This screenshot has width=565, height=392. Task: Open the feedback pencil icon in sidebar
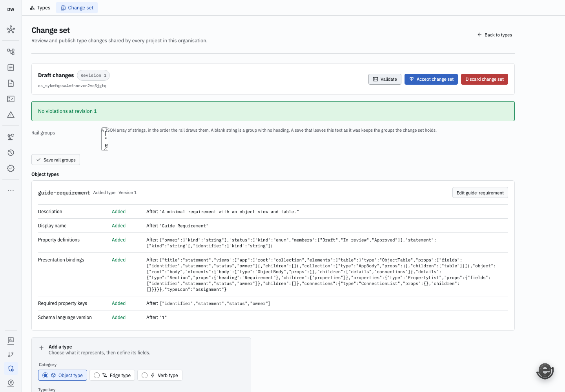pyautogui.click(x=11, y=340)
